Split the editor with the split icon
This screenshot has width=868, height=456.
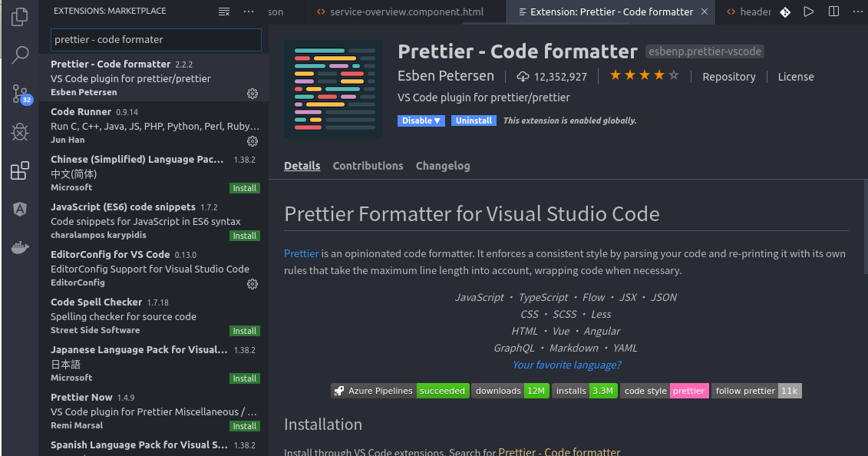tap(833, 11)
